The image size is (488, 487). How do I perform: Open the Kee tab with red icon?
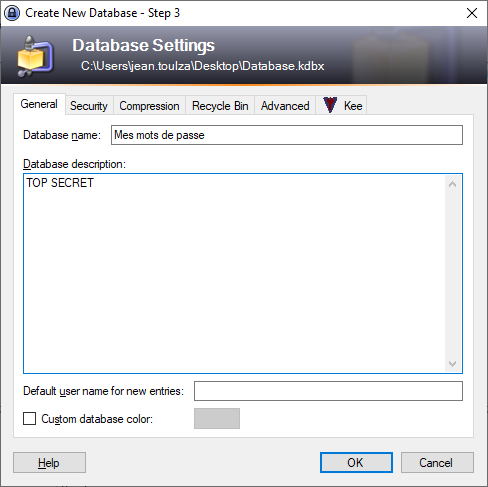342,106
